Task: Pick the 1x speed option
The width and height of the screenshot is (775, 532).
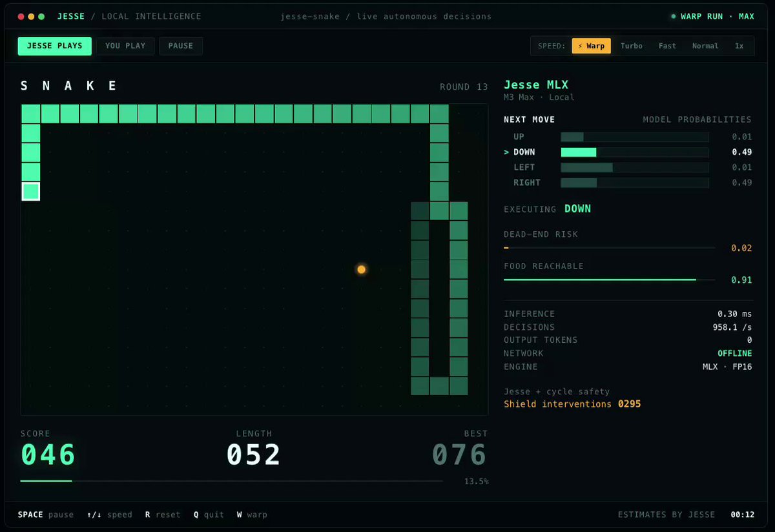Action: [739, 46]
